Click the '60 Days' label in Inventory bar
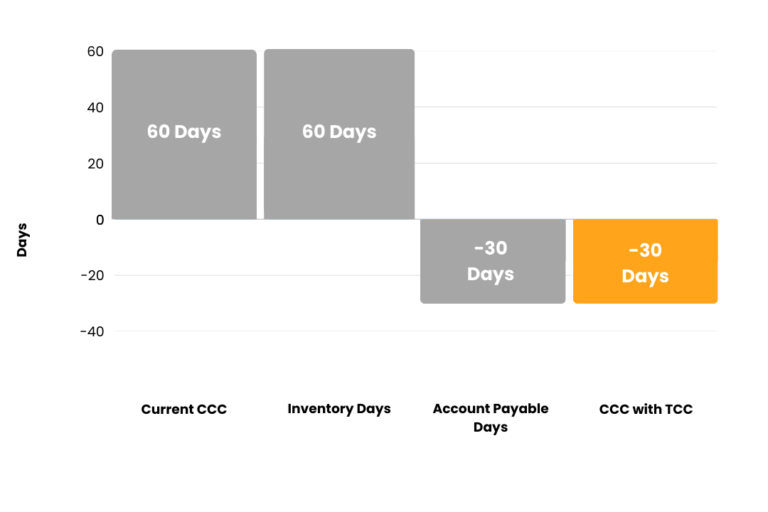This screenshot has width=768, height=512. click(339, 132)
